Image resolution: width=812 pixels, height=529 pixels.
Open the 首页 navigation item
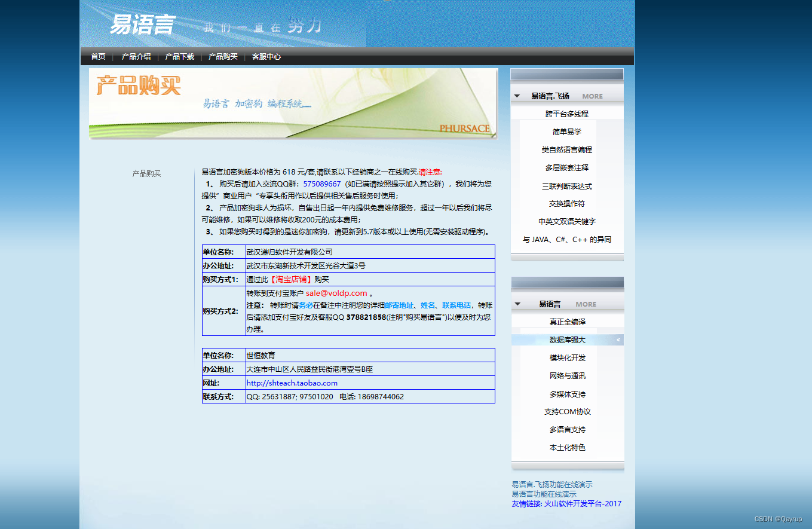pos(98,57)
